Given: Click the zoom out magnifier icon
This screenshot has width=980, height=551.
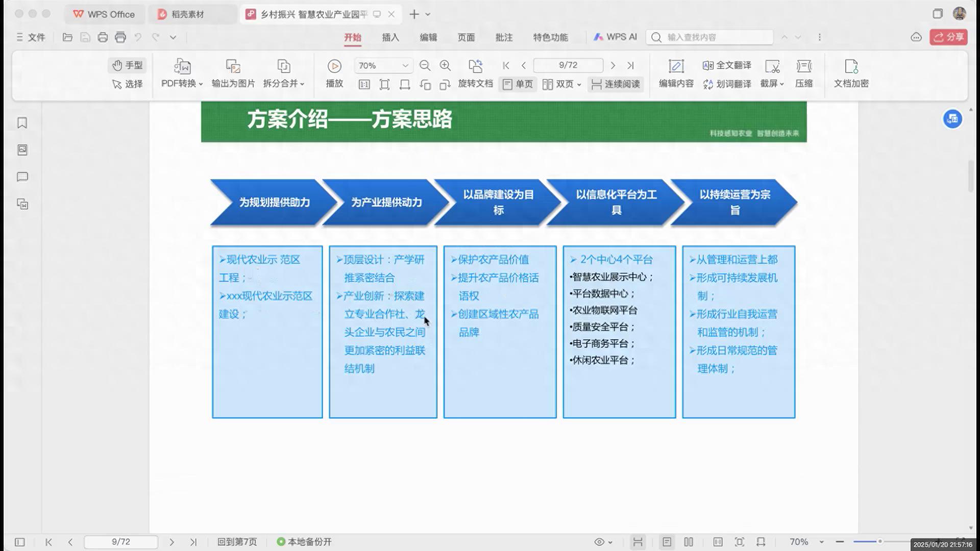Looking at the screenshot, I should tap(425, 66).
